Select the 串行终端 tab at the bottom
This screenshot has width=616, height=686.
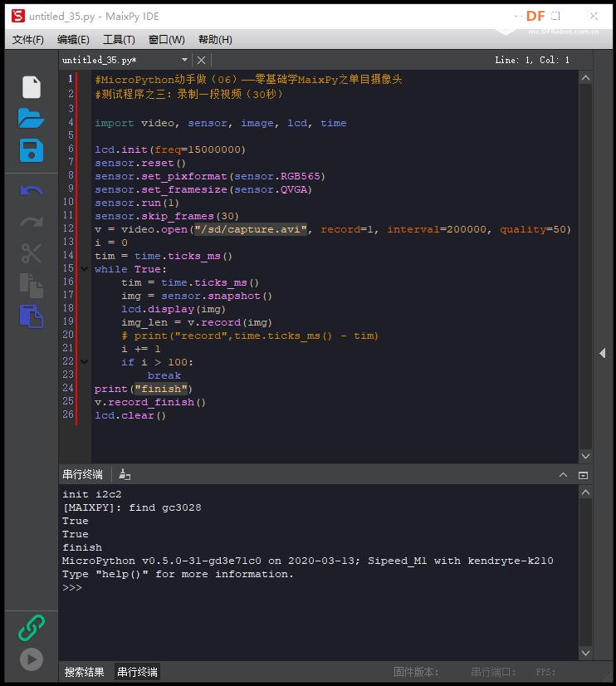pos(137,672)
